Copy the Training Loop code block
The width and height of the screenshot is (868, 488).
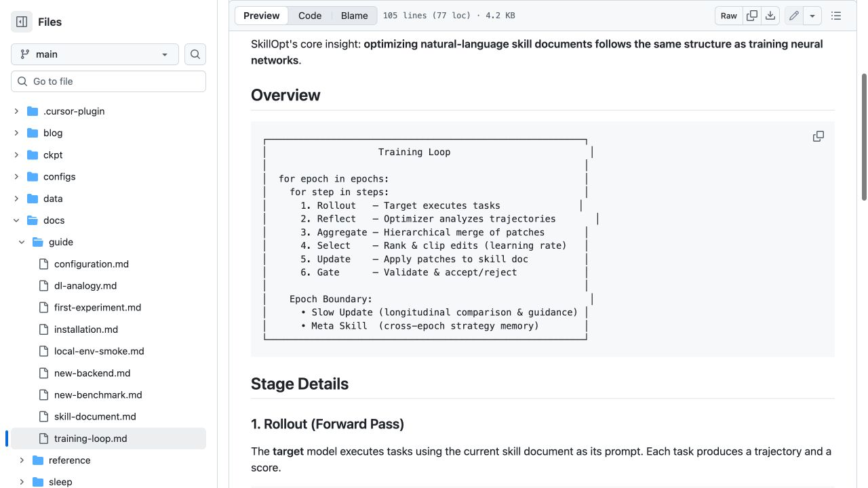818,136
